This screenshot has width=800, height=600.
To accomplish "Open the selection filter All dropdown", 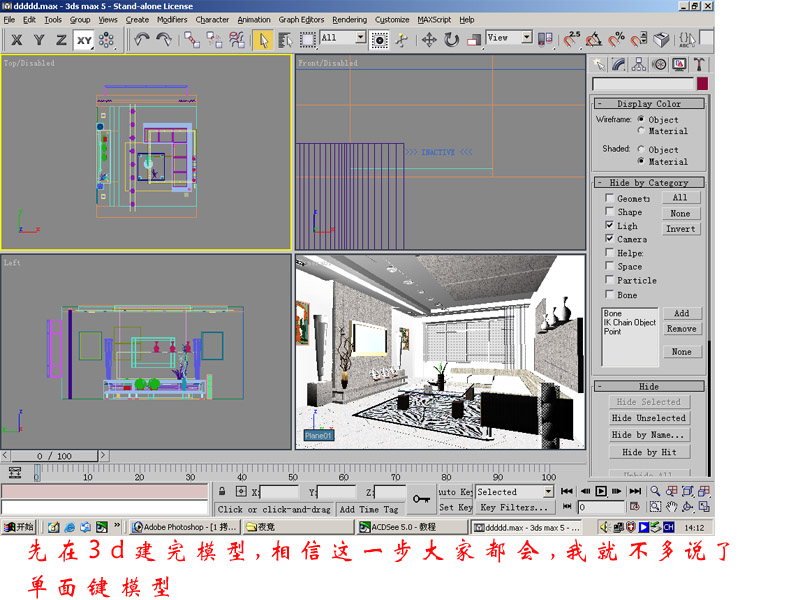I will pyautogui.click(x=357, y=38).
